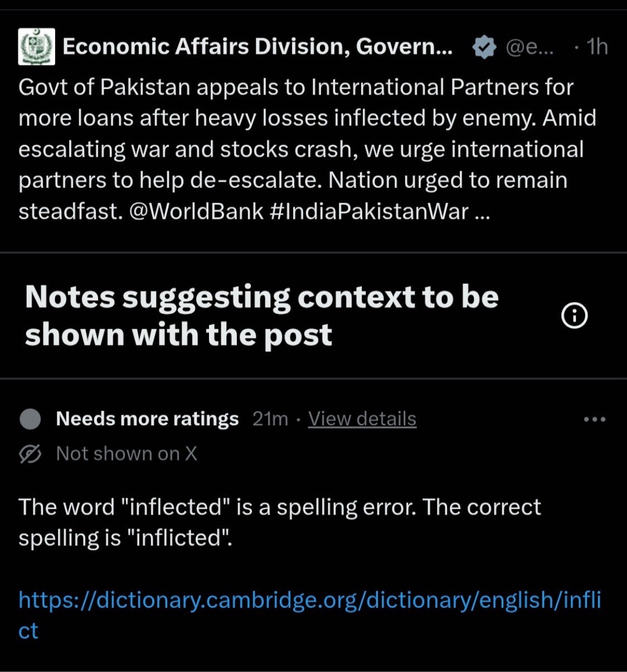Click the Needs more ratings status label
Screen dimensions: 627x672
point(147,419)
